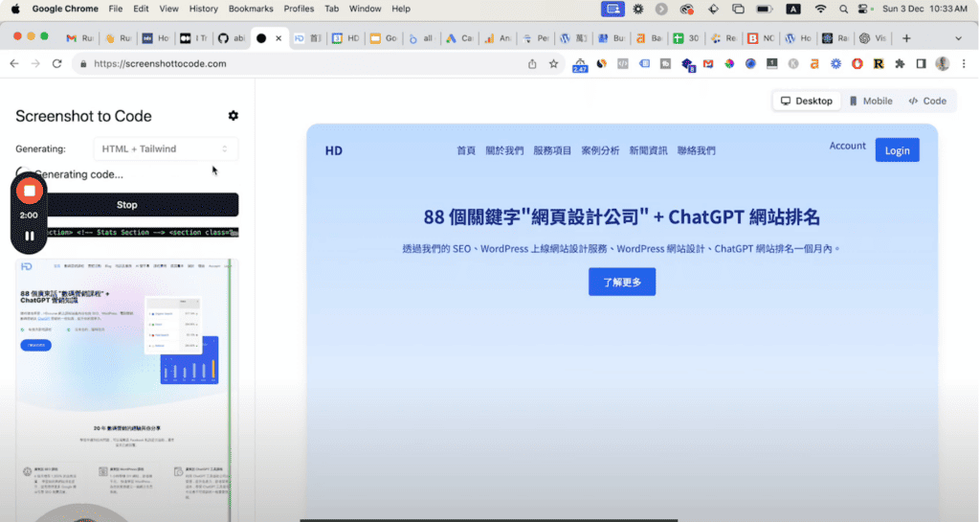Stop the screen recording with the red button

(x=30, y=191)
